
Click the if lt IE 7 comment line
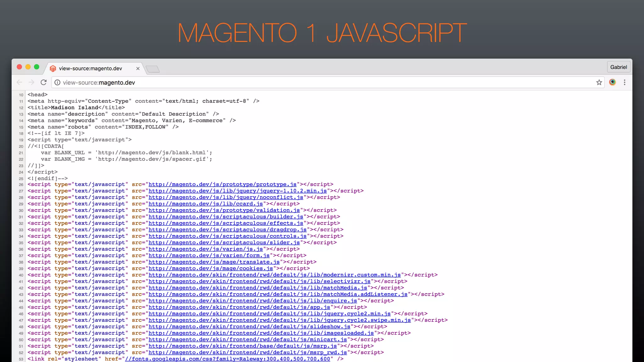tap(56, 133)
